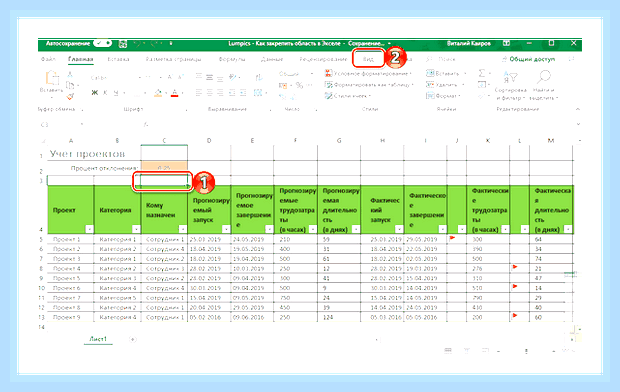Open the Формулы ribbon tab

(x=232, y=59)
